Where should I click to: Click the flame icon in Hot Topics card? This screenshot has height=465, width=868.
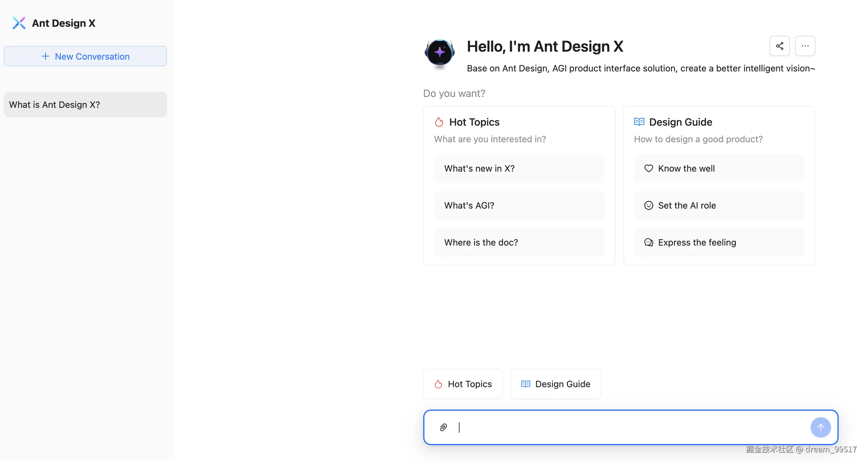(x=439, y=122)
